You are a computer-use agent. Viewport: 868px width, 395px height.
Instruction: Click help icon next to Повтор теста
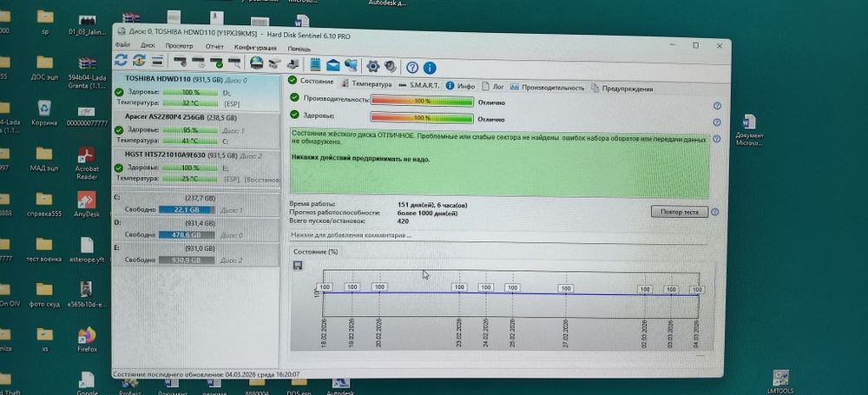714,212
